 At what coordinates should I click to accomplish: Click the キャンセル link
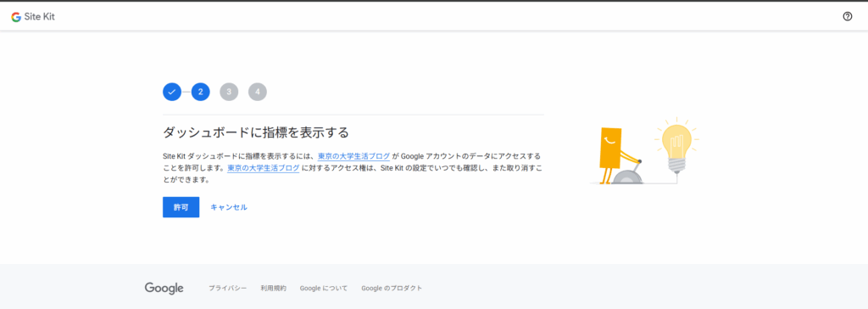click(229, 207)
